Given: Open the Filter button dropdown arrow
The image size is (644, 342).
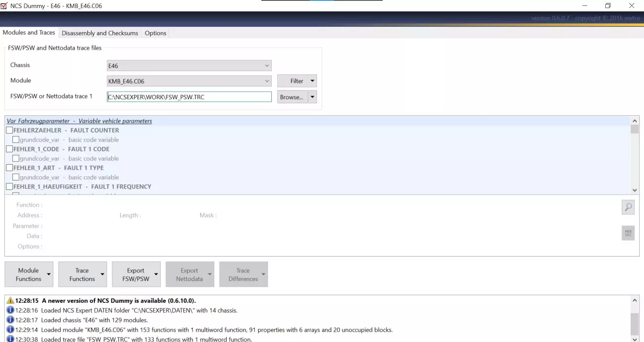Looking at the screenshot, I should coord(312,81).
